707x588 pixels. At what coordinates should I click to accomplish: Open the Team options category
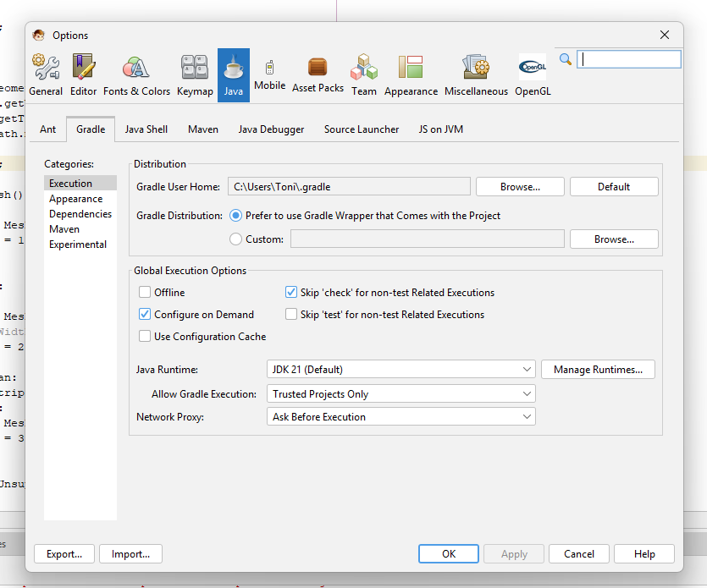coord(364,75)
